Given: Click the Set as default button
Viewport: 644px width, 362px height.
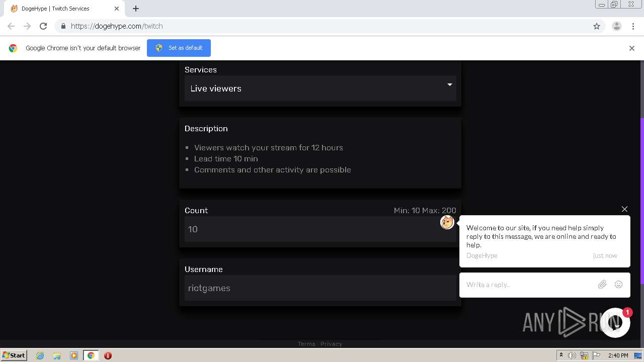Looking at the screenshot, I should click(179, 48).
